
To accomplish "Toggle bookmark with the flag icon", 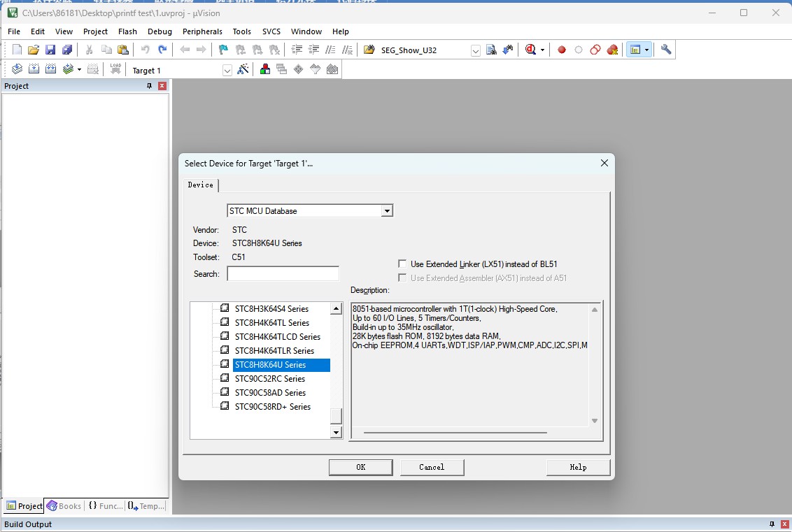I will [223, 50].
